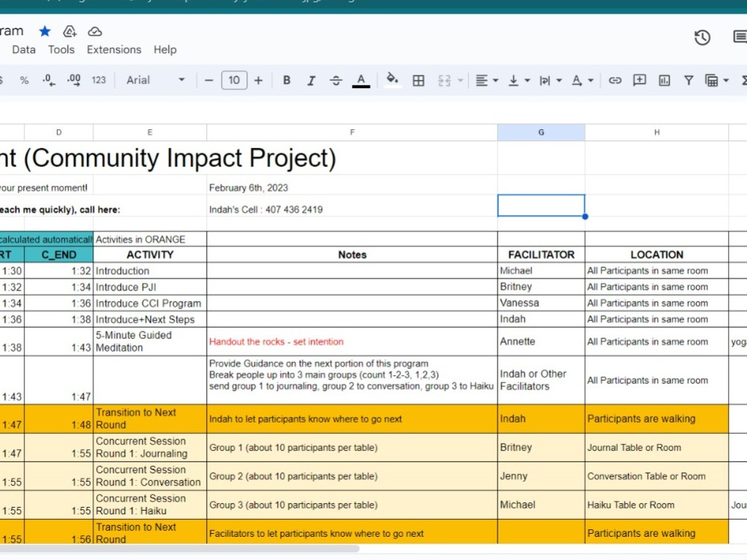Image resolution: width=747 pixels, height=560 pixels.
Task: Select 'Conversation Table or Room' cell
Action: [657, 476]
